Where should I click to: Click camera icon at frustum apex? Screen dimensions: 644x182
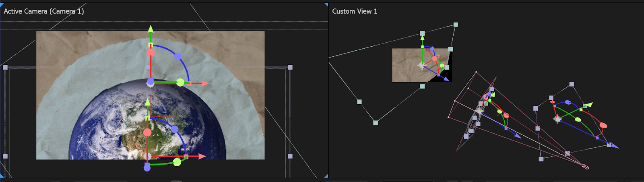(x=586, y=166)
